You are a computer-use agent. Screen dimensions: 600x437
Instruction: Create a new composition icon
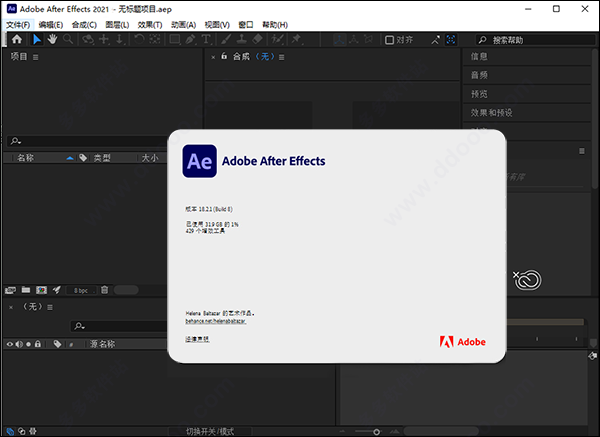tap(41, 290)
